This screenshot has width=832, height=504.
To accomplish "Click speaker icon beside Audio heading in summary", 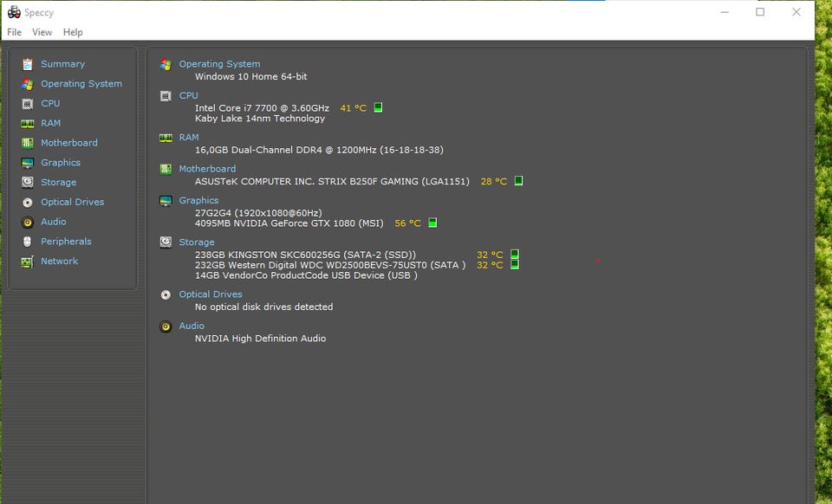I will point(166,326).
